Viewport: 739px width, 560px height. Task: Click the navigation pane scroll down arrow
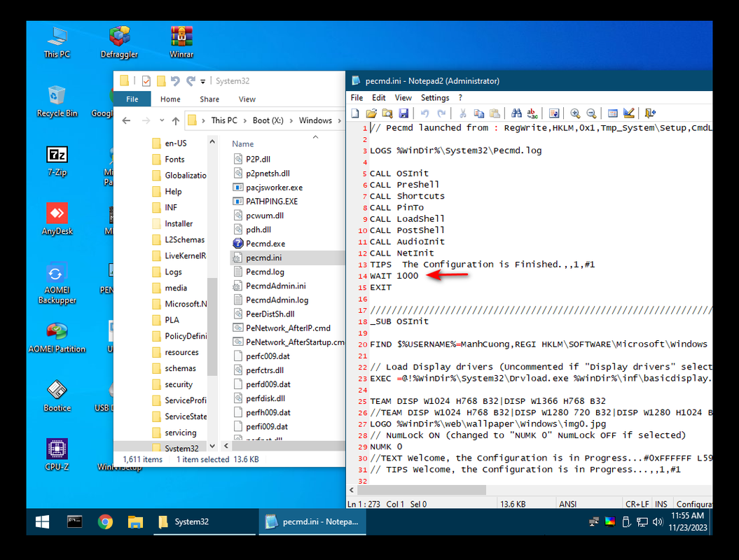(x=212, y=446)
